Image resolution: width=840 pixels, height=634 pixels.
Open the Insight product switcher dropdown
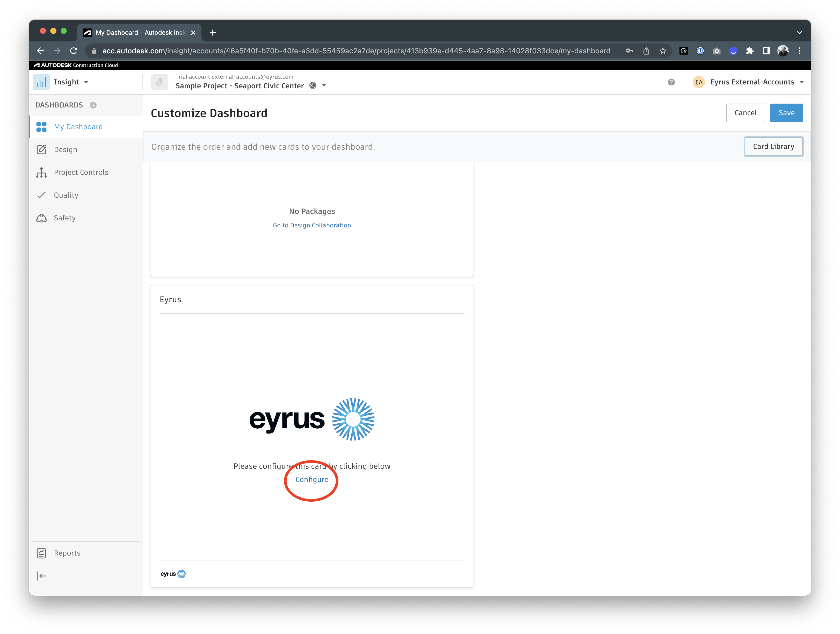pos(86,82)
